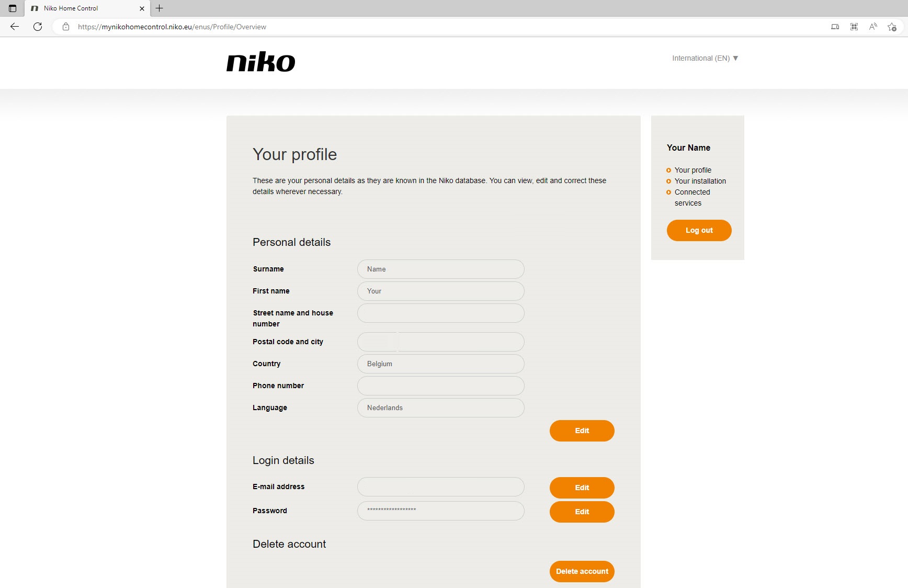Click the Niko logo

coord(260,62)
